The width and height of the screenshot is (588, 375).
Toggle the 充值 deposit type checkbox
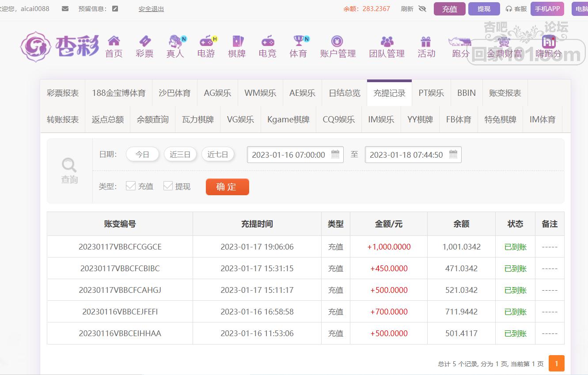[x=130, y=186]
